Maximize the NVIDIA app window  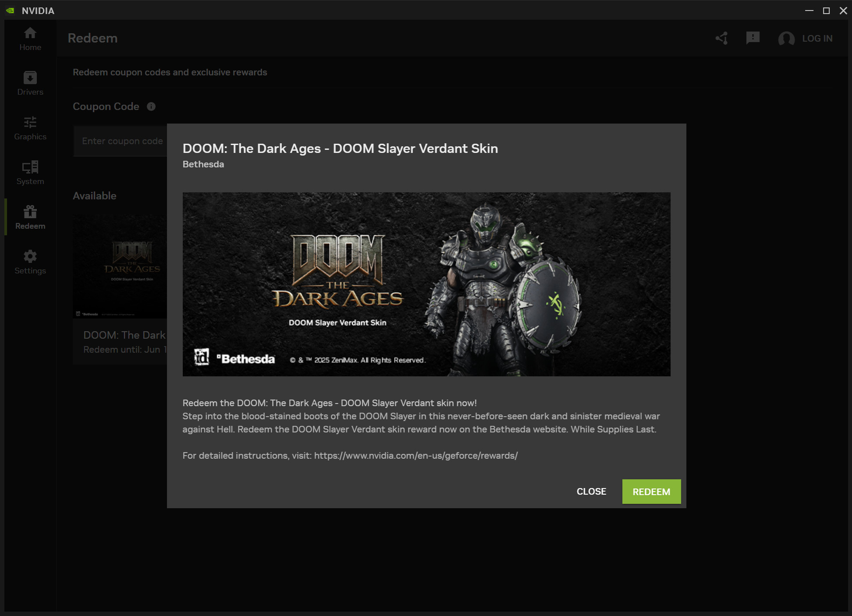(826, 11)
